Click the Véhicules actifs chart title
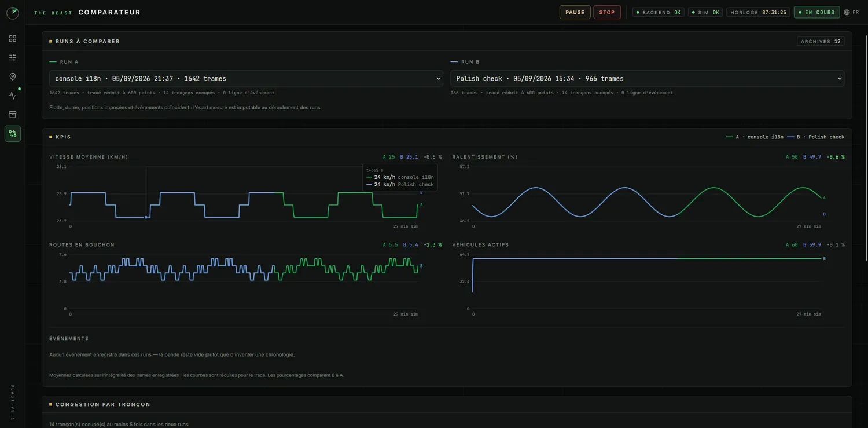This screenshot has width=868, height=428. (480, 245)
